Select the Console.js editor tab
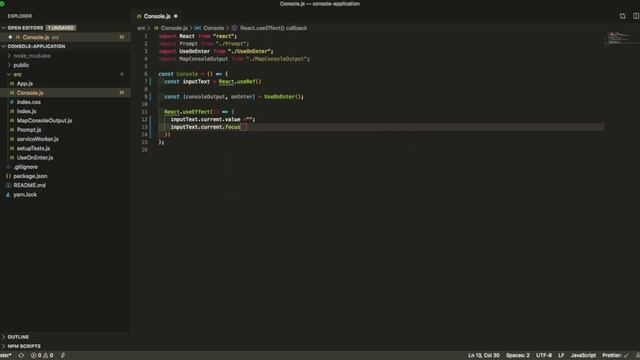Image resolution: width=640 pixels, height=360 pixels. (x=157, y=16)
